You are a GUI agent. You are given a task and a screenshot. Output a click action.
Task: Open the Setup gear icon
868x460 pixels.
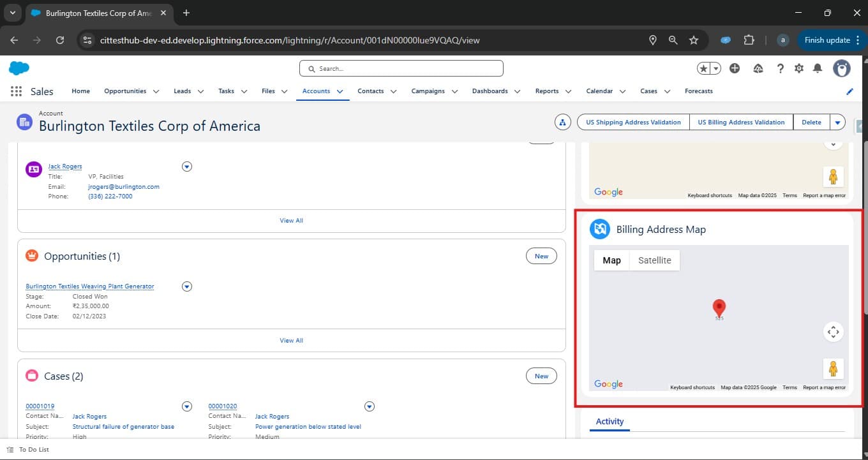tap(799, 68)
